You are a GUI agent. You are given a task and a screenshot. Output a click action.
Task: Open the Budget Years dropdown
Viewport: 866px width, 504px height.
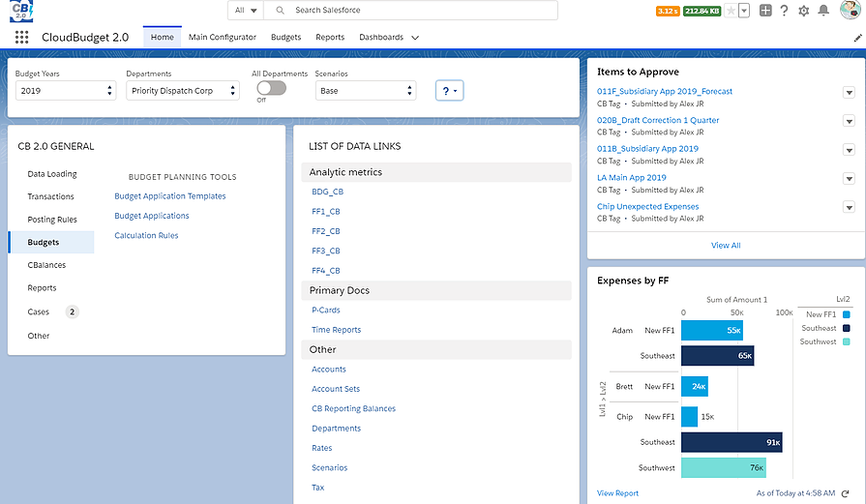[x=66, y=91]
